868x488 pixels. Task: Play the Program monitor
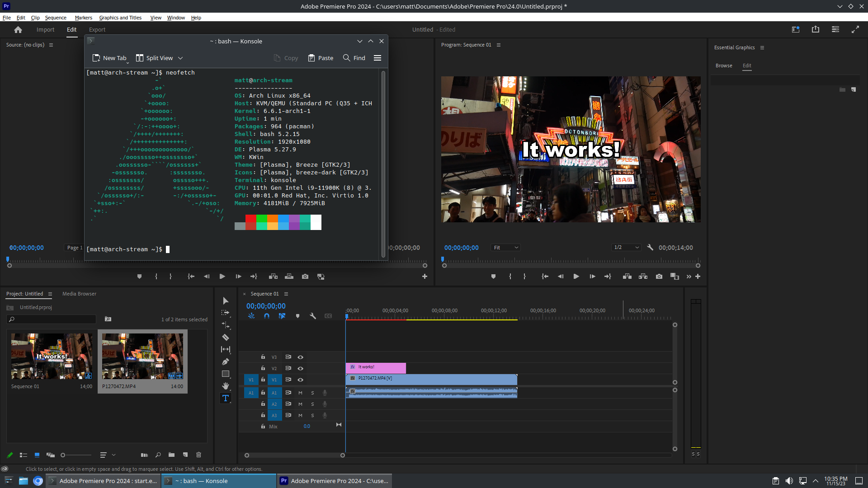576,277
